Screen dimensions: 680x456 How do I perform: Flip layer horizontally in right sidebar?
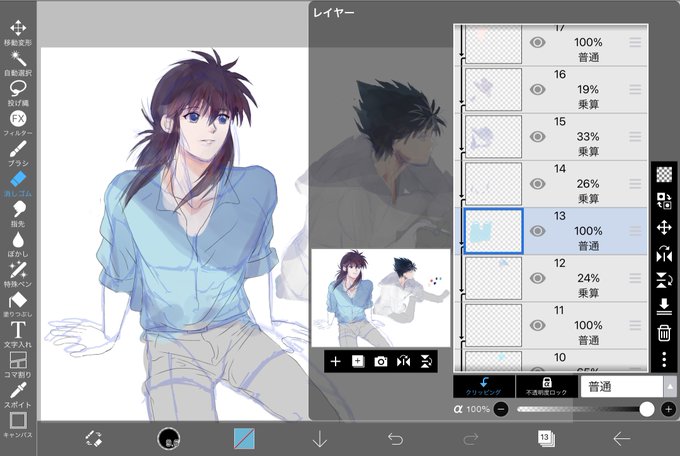pyautogui.click(x=664, y=254)
